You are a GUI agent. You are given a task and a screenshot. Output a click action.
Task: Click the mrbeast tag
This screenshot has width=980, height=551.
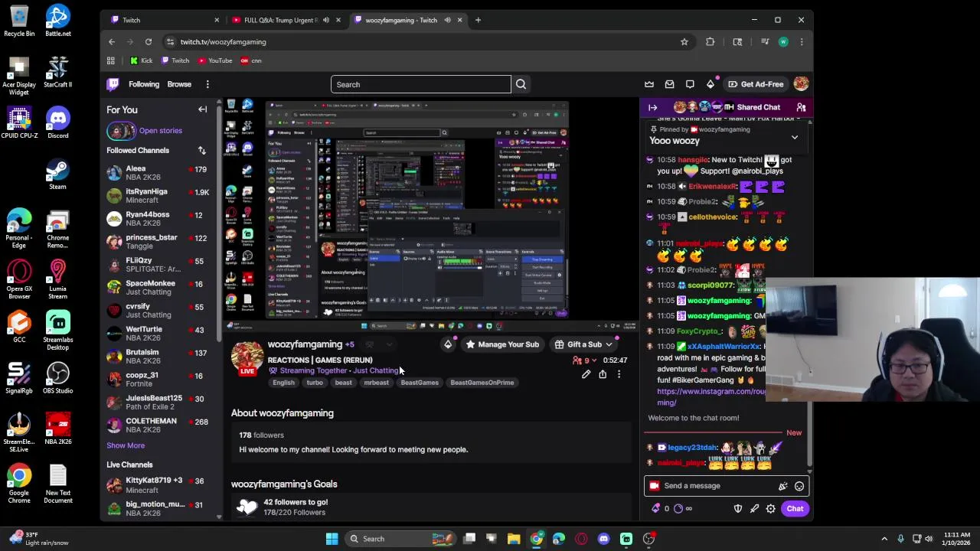[x=376, y=383]
